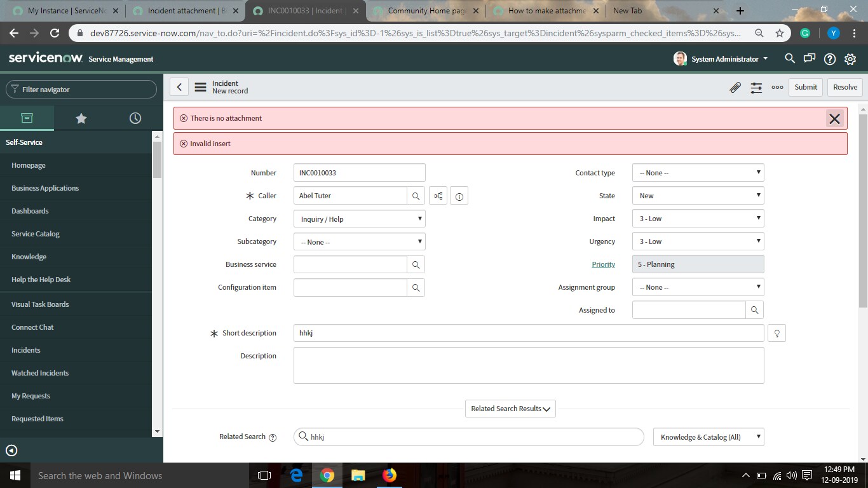The image size is (868, 488).
Task: Open the Assignment group dropdown
Action: (698, 287)
